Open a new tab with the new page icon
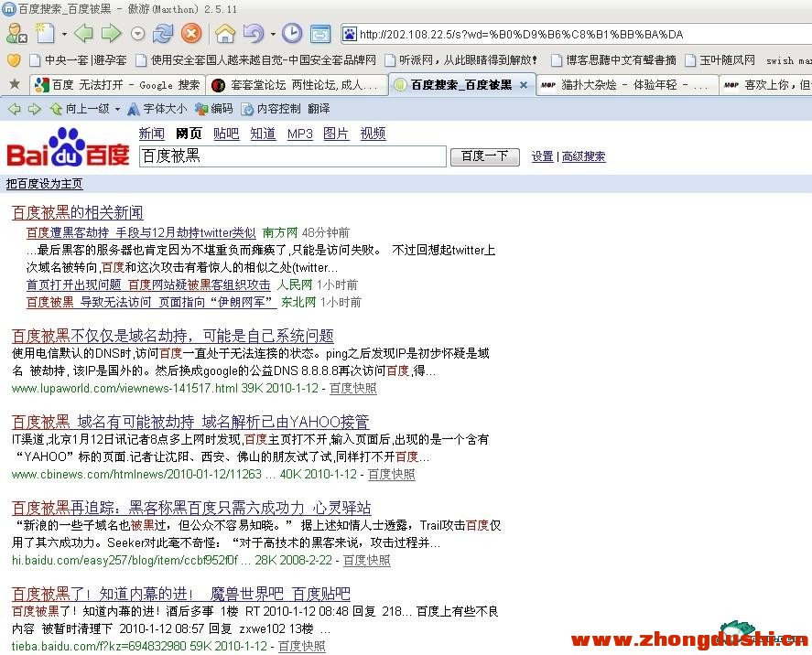 (45, 34)
